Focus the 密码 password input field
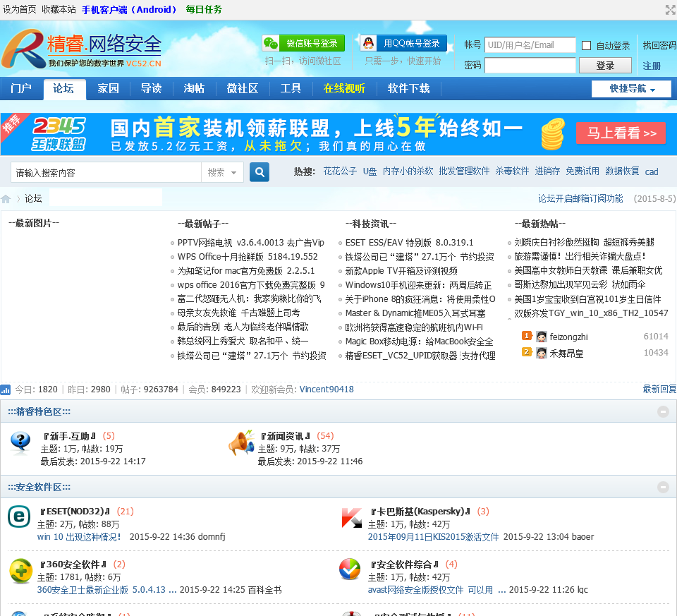The width and height of the screenshot is (677, 616). [x=530, y=66]
